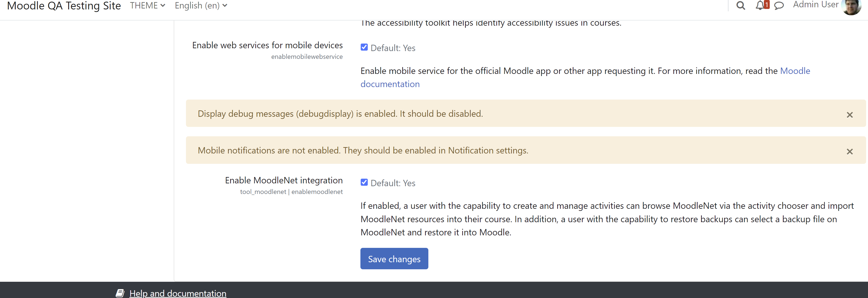Viewport: 868px width, 298px height.
Task: Click the Save changes button
Action: pos(394,258)
